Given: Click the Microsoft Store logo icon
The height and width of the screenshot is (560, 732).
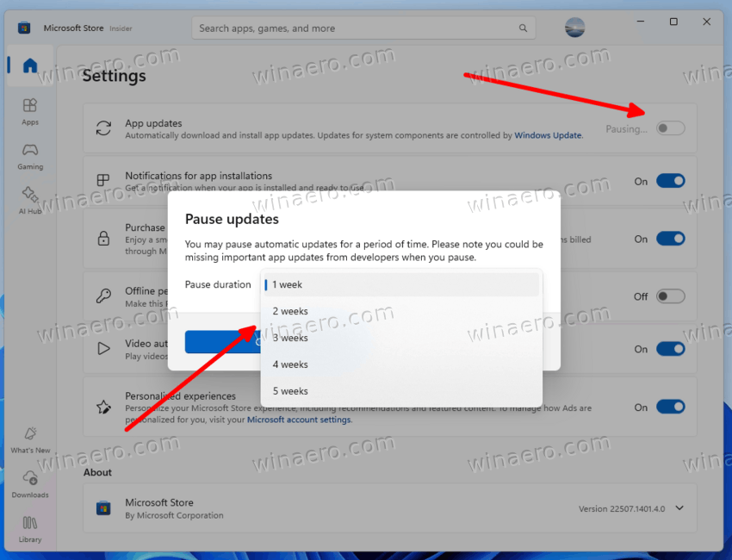Looking at the screenshot, I should point(24,28).
